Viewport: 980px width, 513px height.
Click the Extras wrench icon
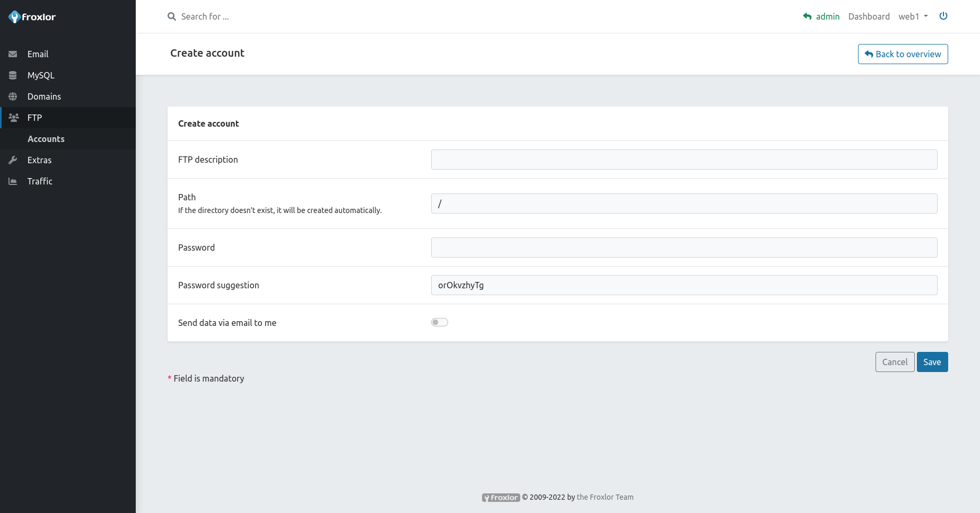coord(13,160)
